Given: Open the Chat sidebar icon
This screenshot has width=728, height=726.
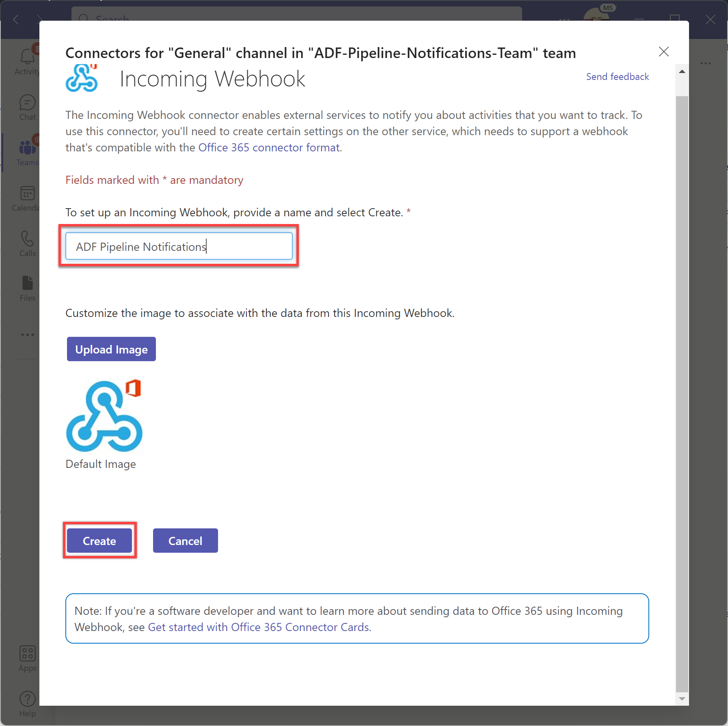Looking at the screenshot, I should pos(27,103).
